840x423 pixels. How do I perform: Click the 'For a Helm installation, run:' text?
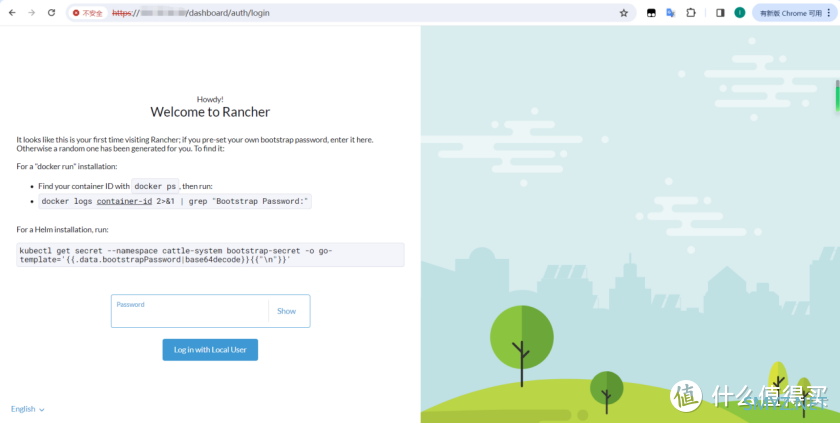pos(62,230)
